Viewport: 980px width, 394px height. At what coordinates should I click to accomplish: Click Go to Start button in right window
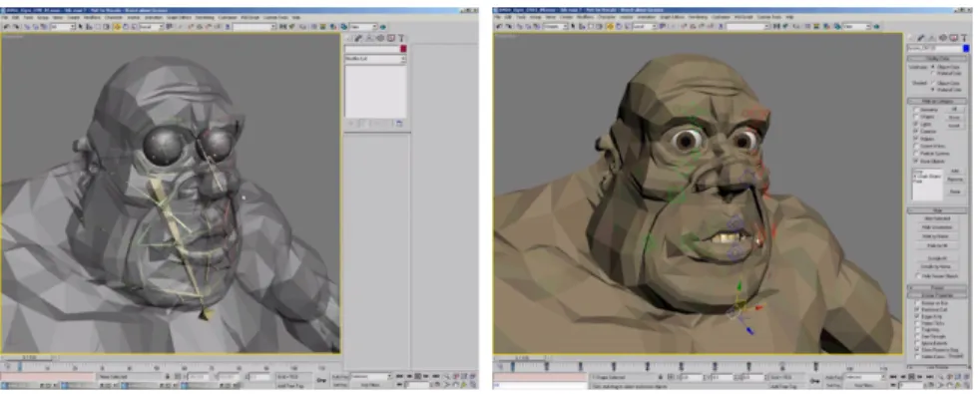[893, 377]
